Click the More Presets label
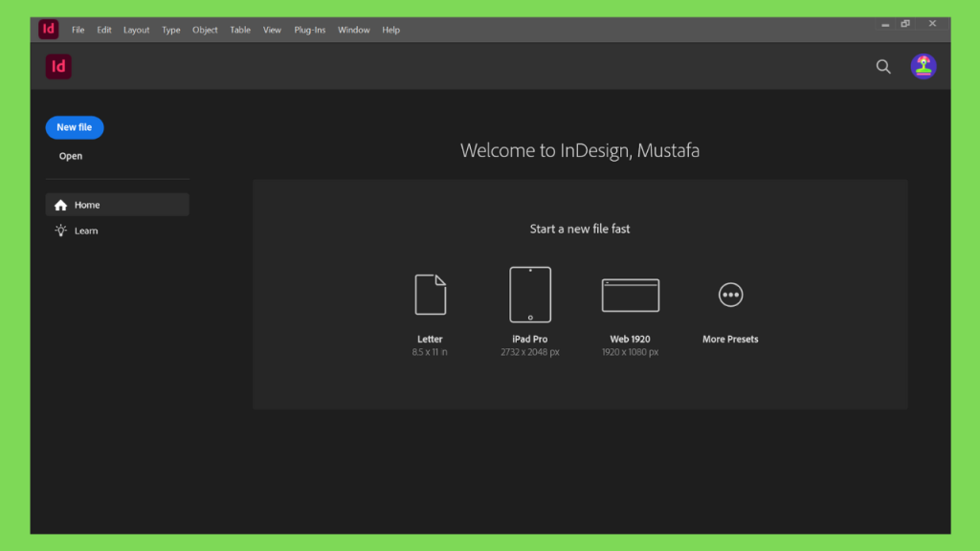 (x=730, y=340)
